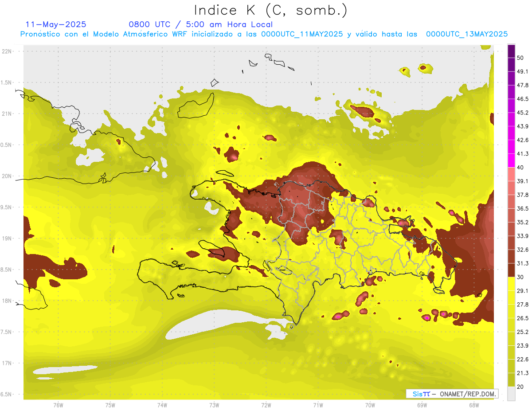The width and height of the screenshot is (532, 411).
Task: Click the '19N' latitude label
Action: point(7,239)
